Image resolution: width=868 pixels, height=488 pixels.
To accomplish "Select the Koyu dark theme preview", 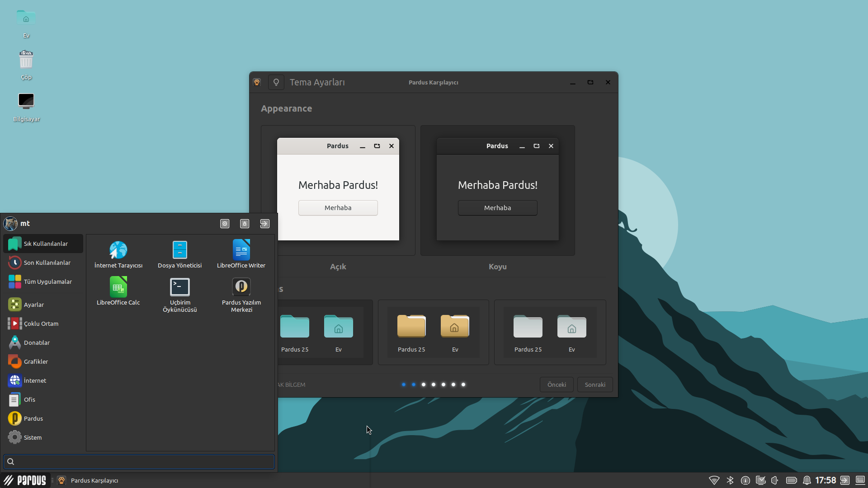I will (497, 190).
